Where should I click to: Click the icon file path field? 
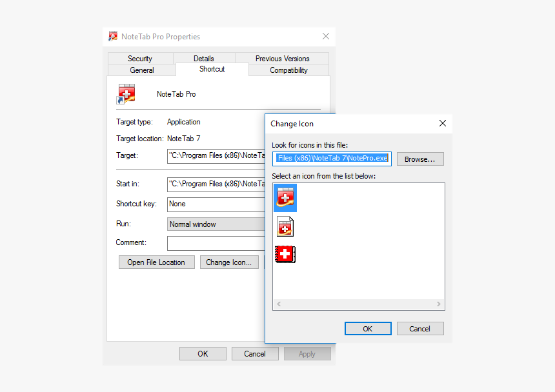coord(332,159)
